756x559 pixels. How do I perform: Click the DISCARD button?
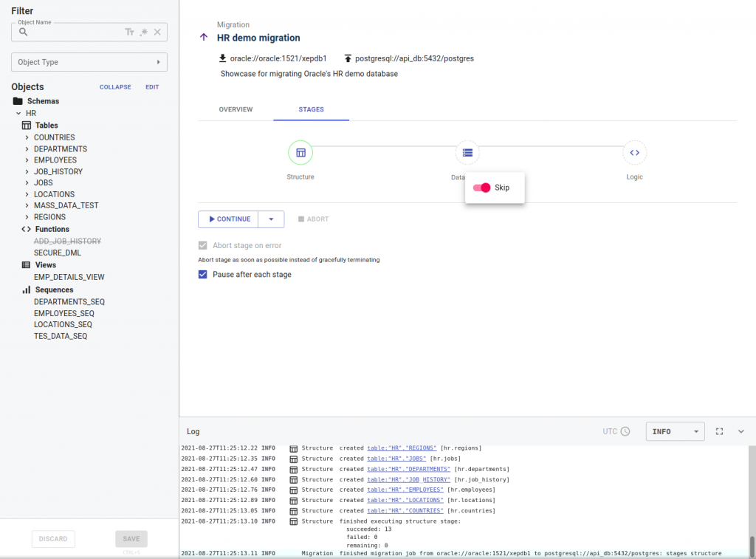53,539
